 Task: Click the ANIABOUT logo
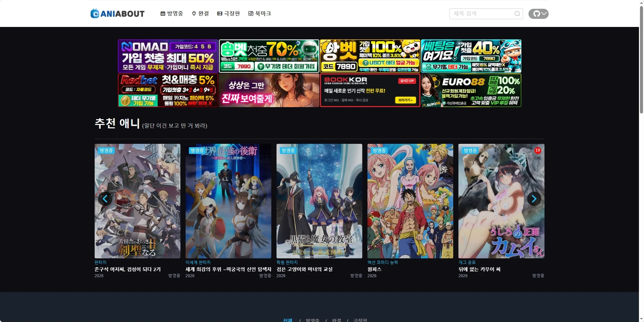pyautogui.click(x=118, y=13)
